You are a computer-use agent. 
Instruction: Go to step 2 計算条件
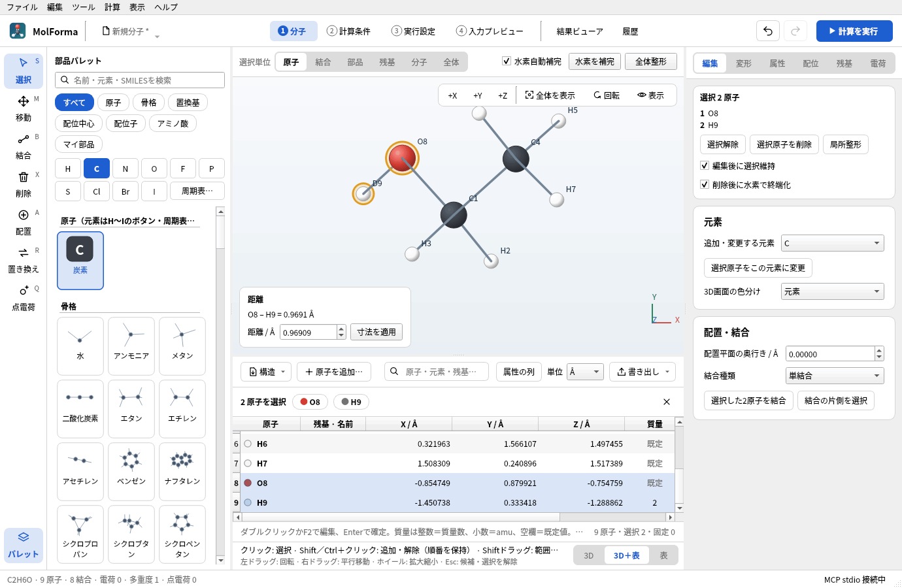tap(349, 31)
